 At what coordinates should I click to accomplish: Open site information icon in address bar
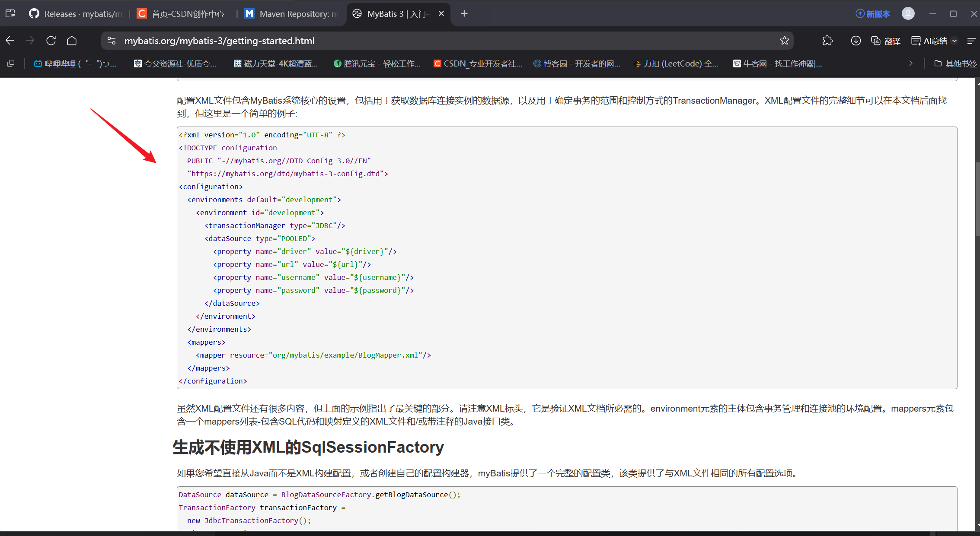tap(112, 41)
